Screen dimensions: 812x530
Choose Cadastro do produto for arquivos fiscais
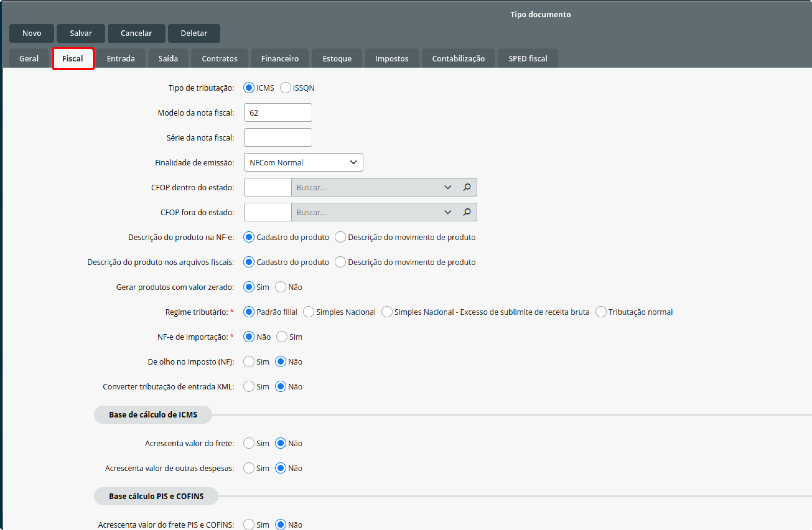coord(249,262)
